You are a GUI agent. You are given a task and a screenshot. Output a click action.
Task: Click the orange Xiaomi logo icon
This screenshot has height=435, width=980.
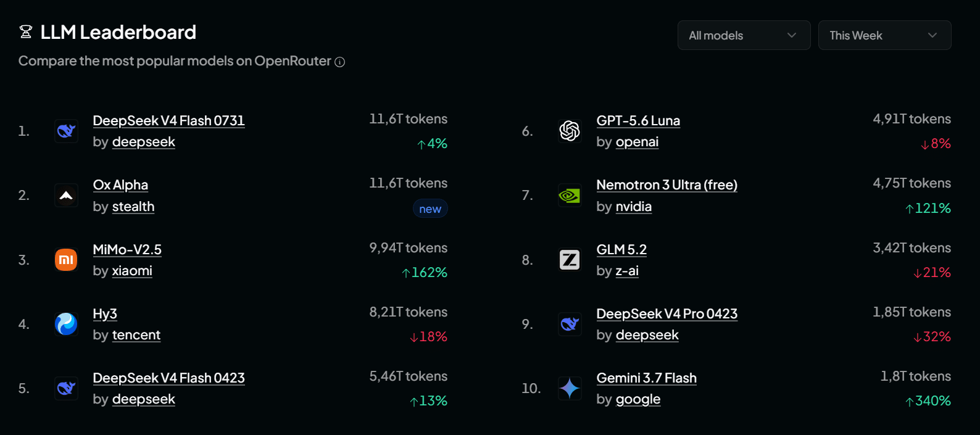tap(66, 260)
